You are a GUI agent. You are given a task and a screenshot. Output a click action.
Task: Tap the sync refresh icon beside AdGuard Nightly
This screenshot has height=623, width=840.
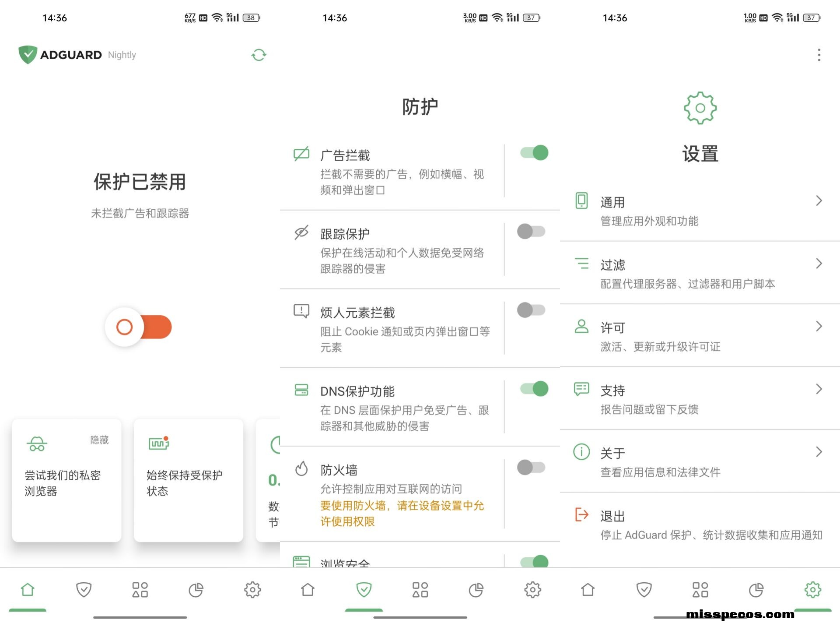(x=259, y=55)
